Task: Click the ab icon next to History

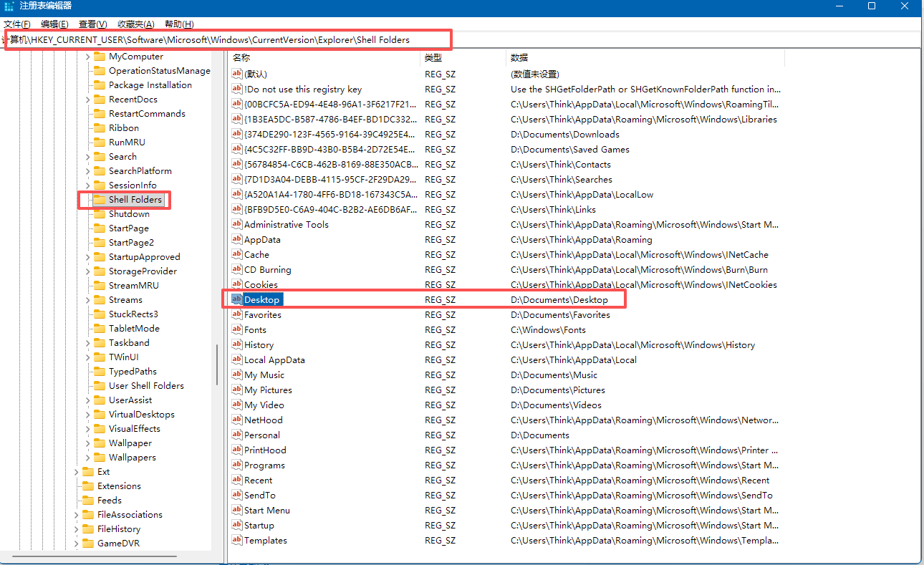Action: [x=237, y=344]
